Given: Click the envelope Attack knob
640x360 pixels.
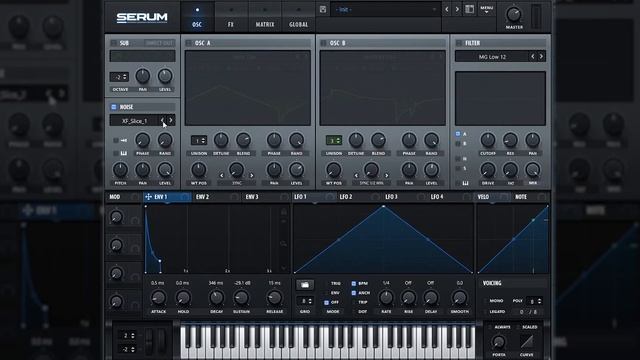Looking at the screenshot, I should pos(158,298).
